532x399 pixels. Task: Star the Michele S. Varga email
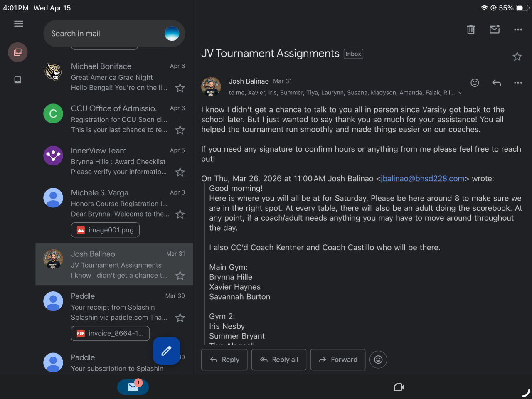(x=180, y=214)
